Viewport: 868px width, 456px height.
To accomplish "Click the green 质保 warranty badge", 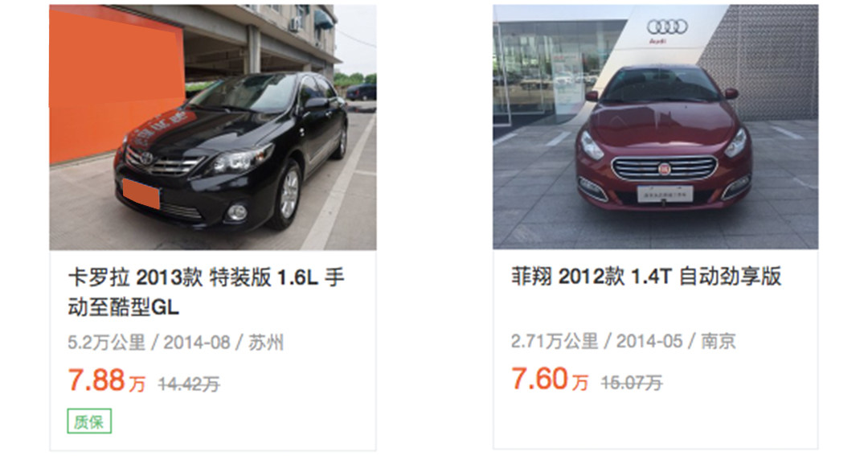I will coord(89,421).
